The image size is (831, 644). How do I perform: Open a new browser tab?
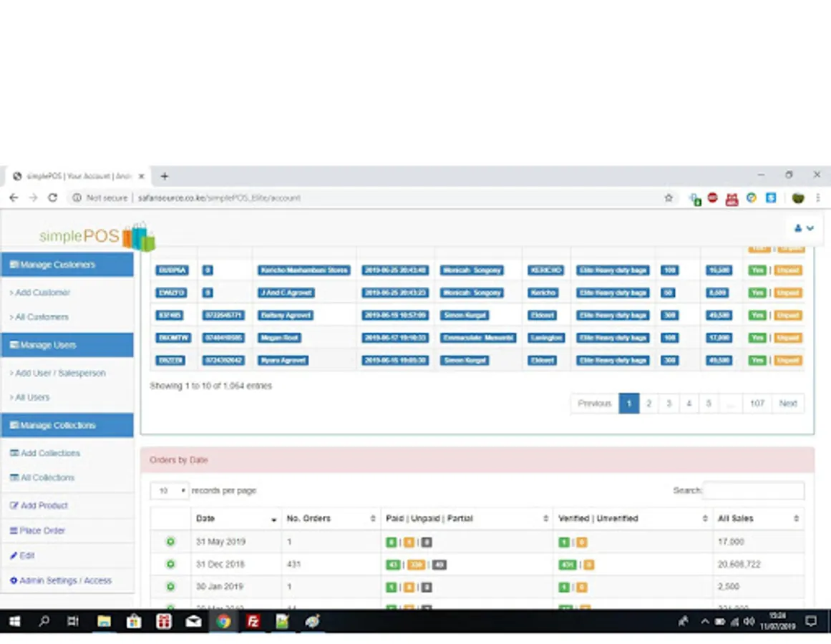coord(165,176)
